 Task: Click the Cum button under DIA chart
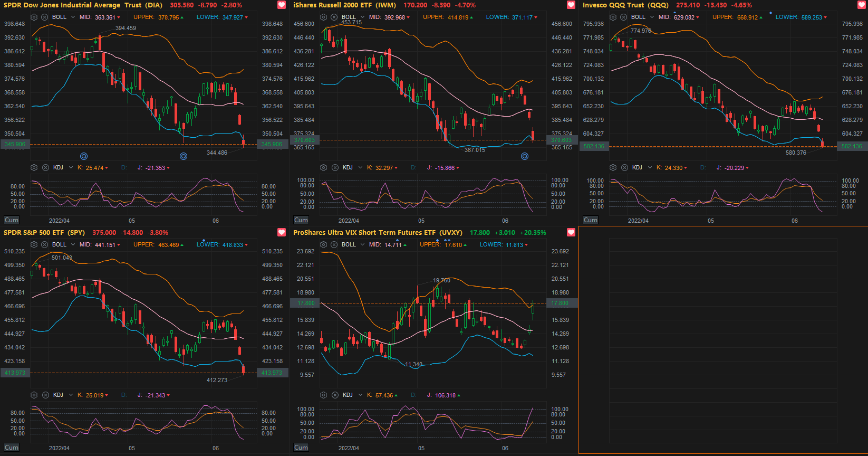[x=12, y=220]
